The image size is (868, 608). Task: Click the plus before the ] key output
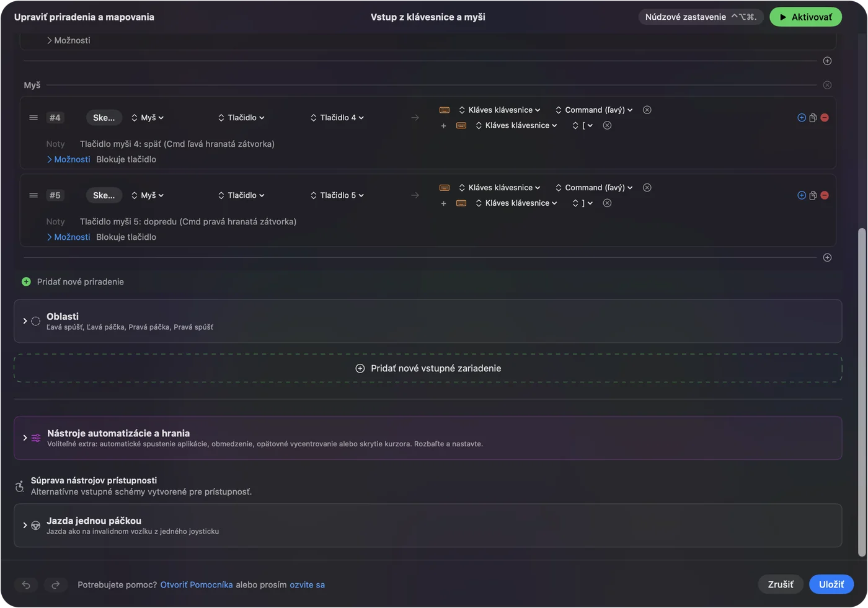coord(443,203)
